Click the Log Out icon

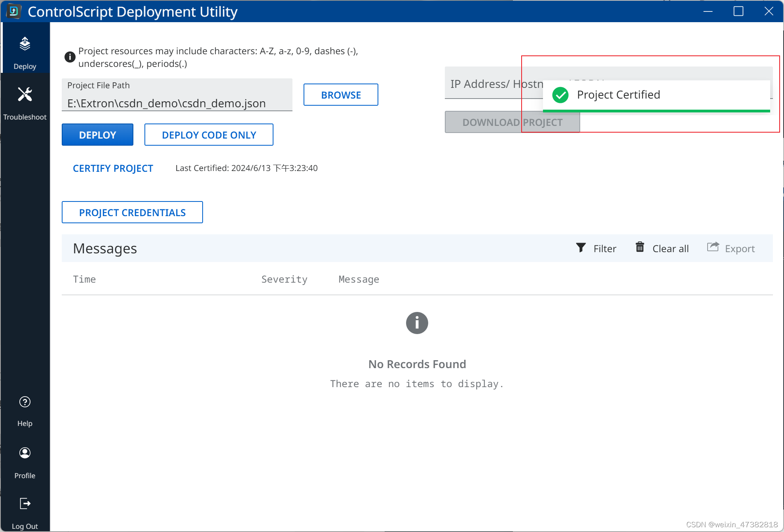click(x=25, y=503)
